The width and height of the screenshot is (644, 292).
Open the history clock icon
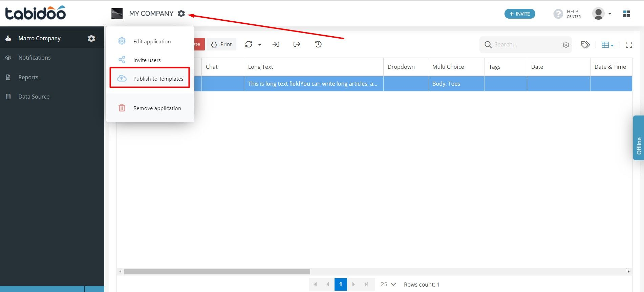[x=318, y=44]
